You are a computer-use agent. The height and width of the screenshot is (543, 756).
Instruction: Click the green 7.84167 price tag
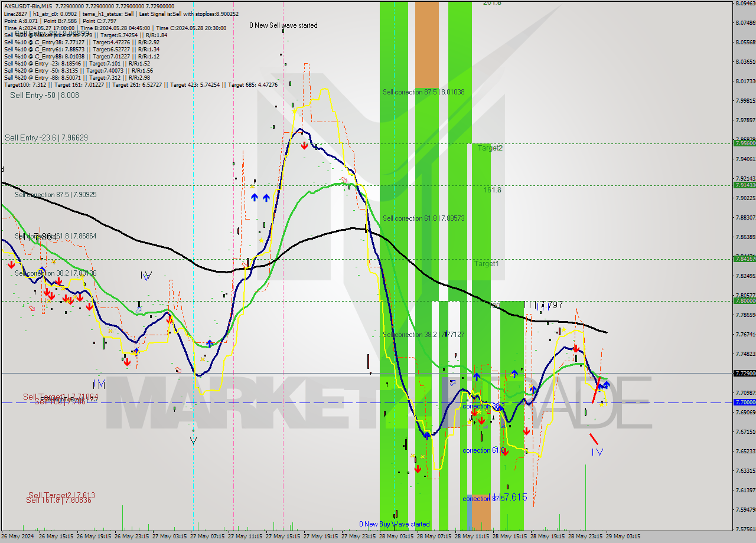pyautogui.click(x=744, y=259)
